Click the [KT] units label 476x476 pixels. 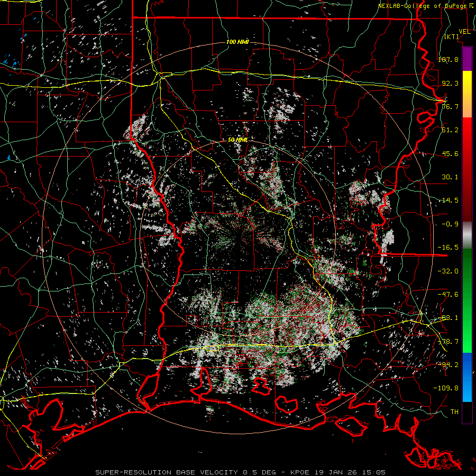(x=452, y=36)
